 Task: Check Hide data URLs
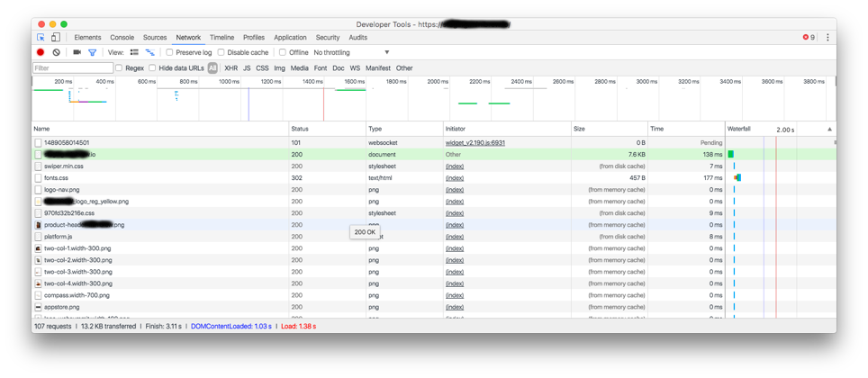click(x=152, y=68)
